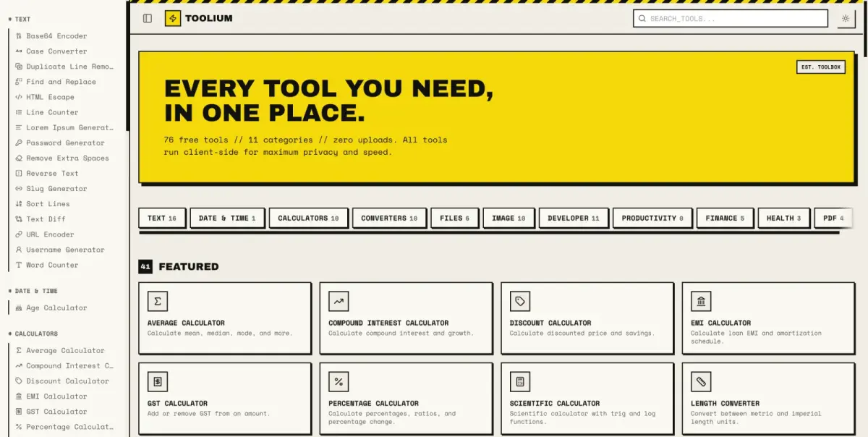Click the Sort Lines sidebar icon
The height and width of the screenshot is (437, 868).
[x=19, y=204]
